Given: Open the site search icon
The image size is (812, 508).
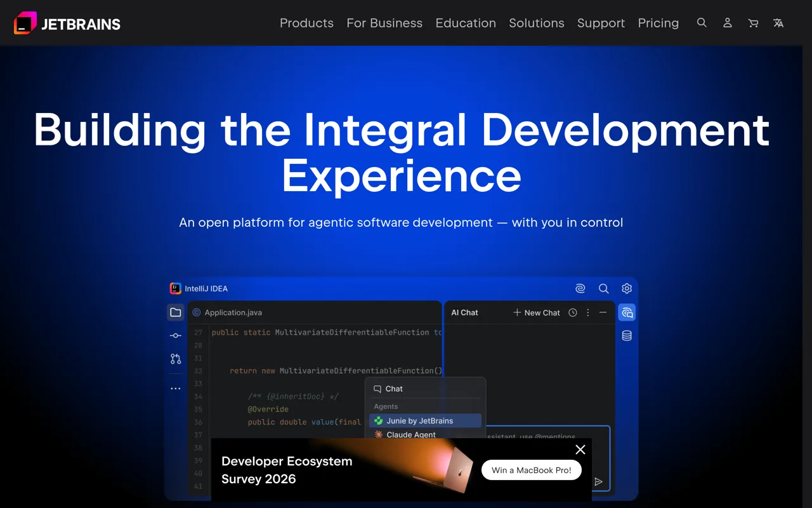Looking at the screenshot, I should [x=702, y=23].
